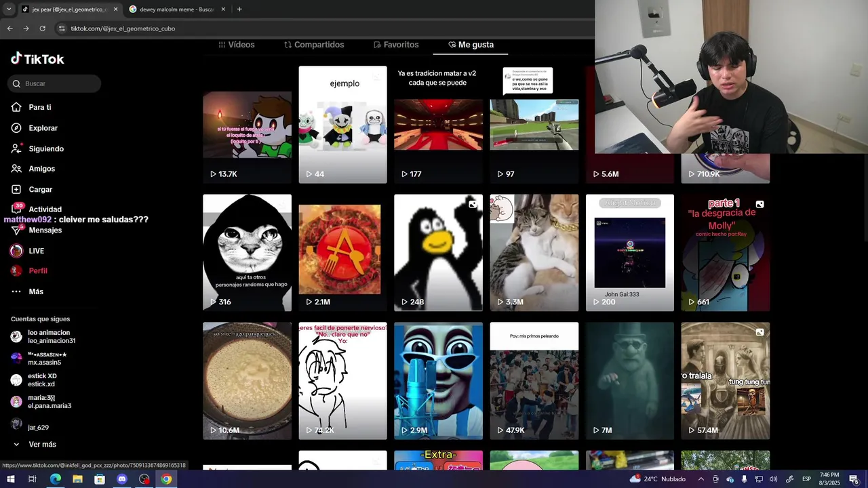The image size is (868, 488).
Task: Expand Ver más followed accounts
Action: (34, 444)
